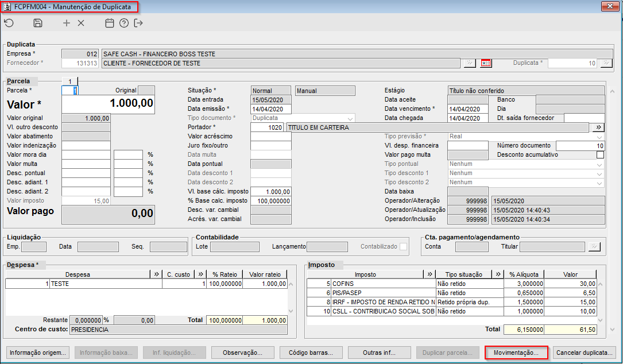Click the red calendar icon beside Fornecedor

(486, 63)
